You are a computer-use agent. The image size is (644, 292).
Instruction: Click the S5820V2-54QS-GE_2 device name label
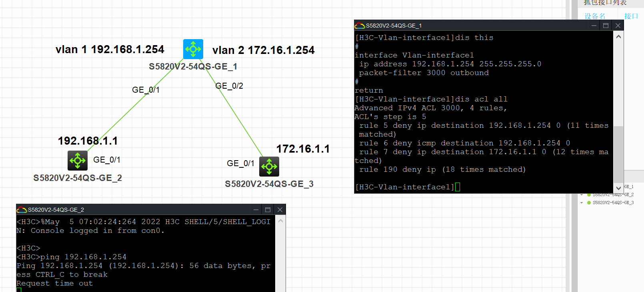(x=78, y=178)
